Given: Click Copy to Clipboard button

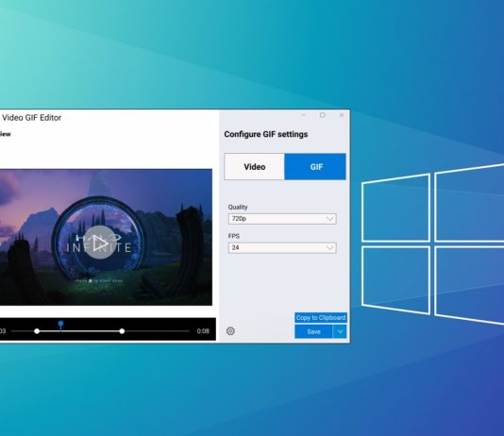Looking at the screenshot, I should [x=321, y=318].
